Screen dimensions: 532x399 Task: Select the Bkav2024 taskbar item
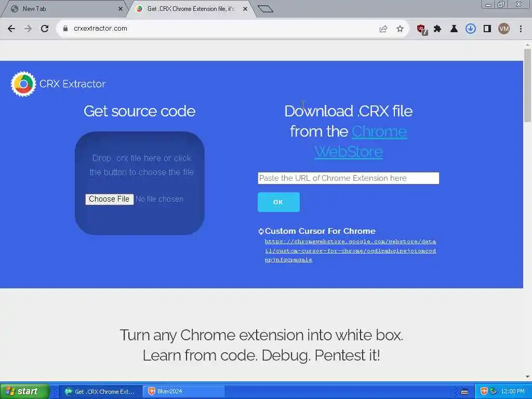[x=183, y=392]
